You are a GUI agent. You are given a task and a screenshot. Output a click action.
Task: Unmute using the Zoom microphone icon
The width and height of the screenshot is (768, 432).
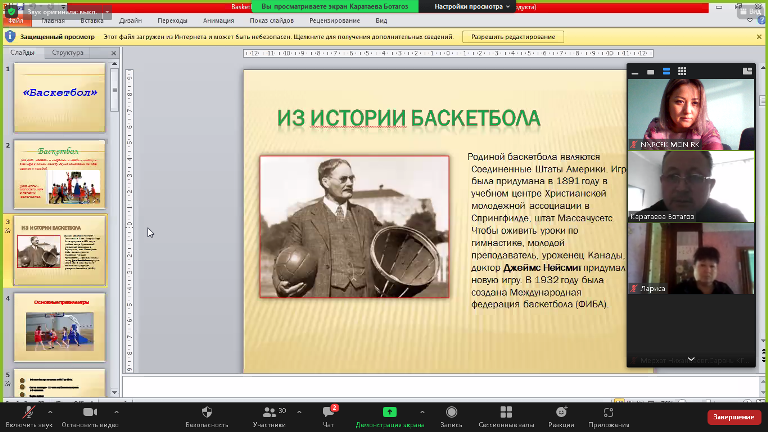tap(28, 413)
